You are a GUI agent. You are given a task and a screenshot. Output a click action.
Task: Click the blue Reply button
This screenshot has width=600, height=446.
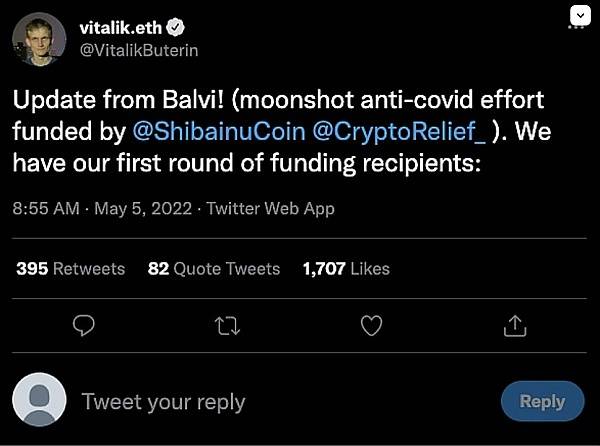[541, 401]
